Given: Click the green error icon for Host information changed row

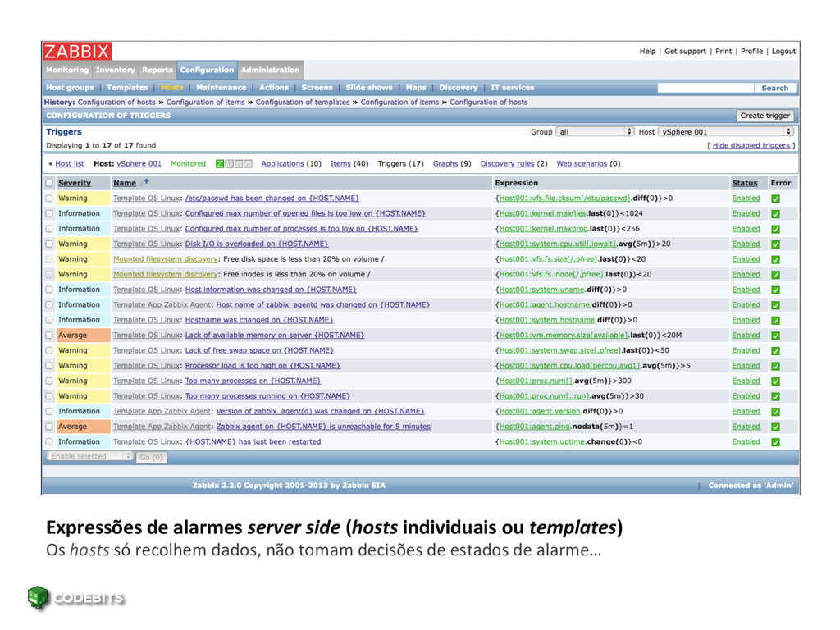Looking at the screenshot, I should click(x=775, y=290).
